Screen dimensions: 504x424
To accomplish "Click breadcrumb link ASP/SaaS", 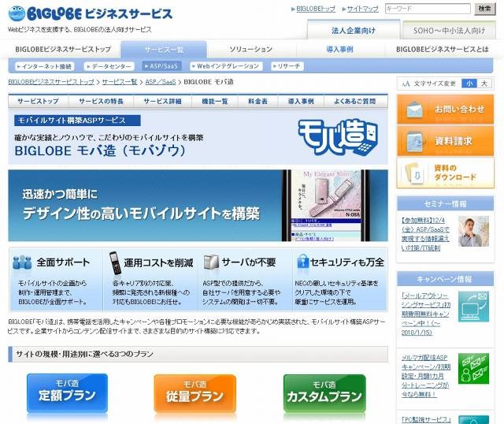I will [161, 82].
